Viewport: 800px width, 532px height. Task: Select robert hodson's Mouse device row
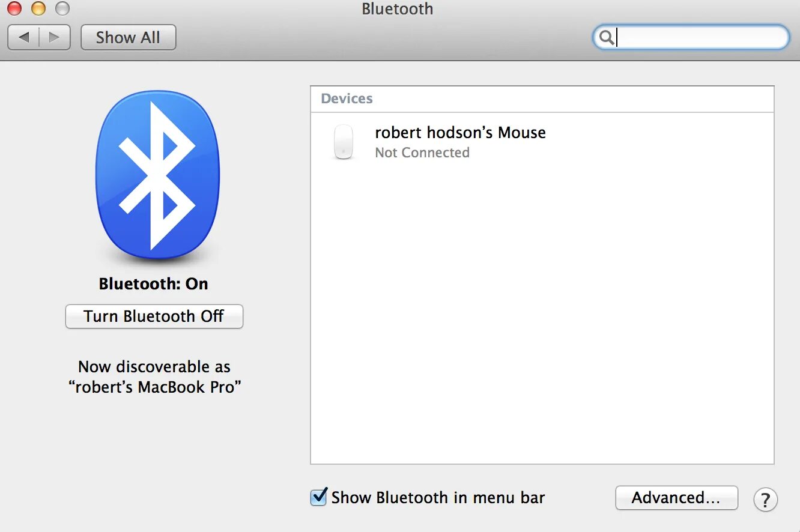point(542,142)
